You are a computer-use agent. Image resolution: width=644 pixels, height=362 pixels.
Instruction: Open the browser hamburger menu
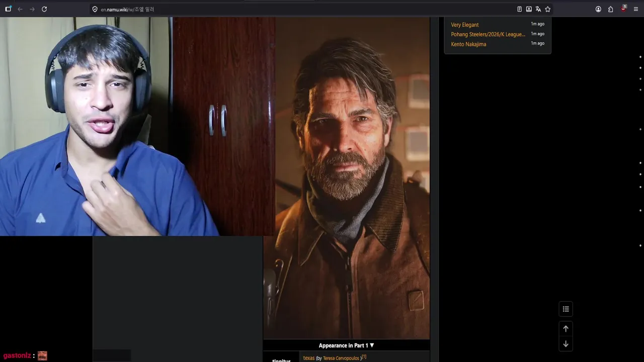636,9
